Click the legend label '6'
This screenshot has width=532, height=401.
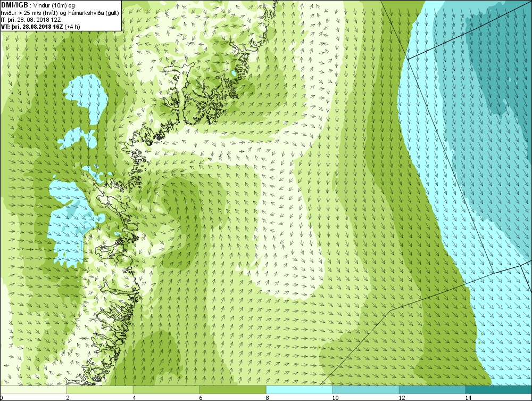[x=201, y=398]
